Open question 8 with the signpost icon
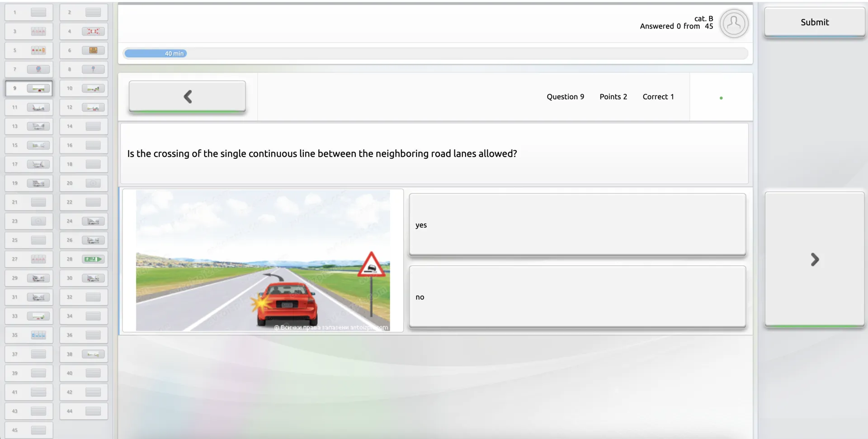The width and height of the screenshot is (868, 439). pos(93,69)
